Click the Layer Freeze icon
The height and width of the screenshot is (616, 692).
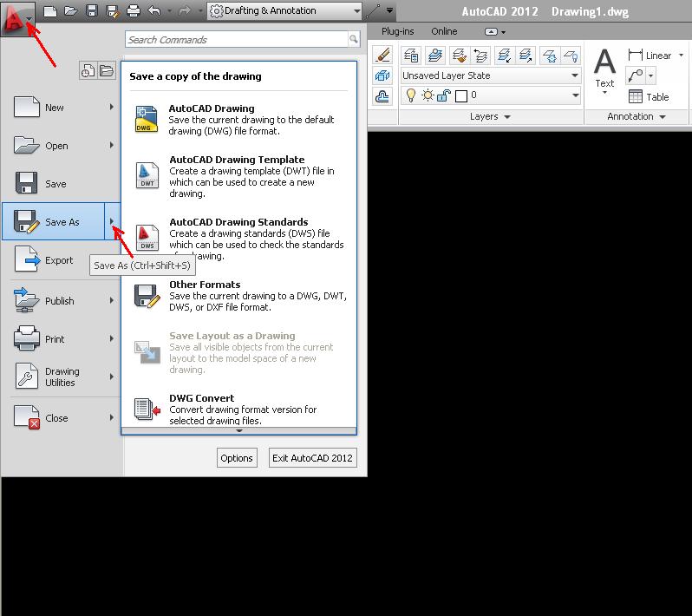tap(550, 56)
